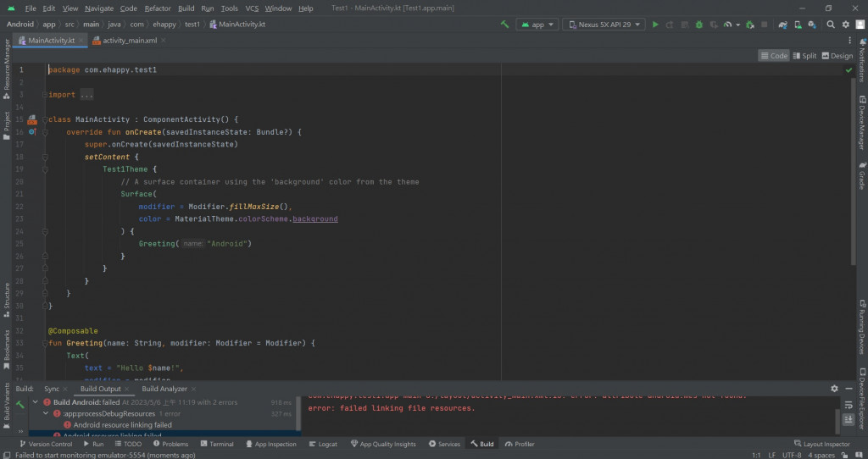Run the app with green play button
Viewport: 868px width, 459px height.
(655, 25)
